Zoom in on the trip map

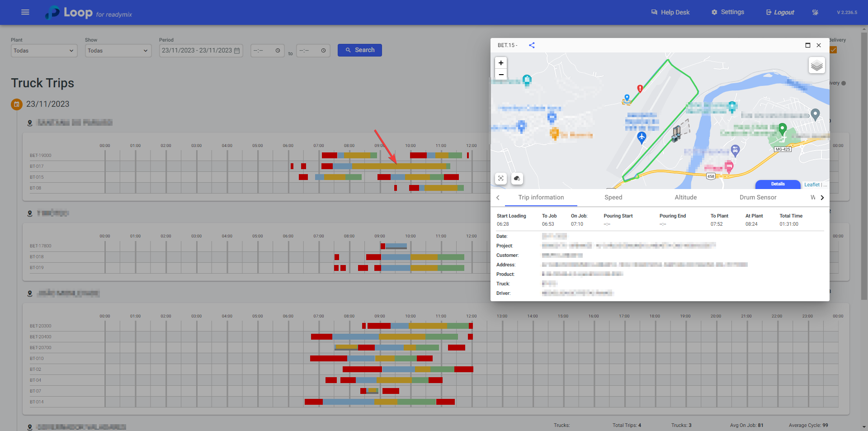[501, 63]
